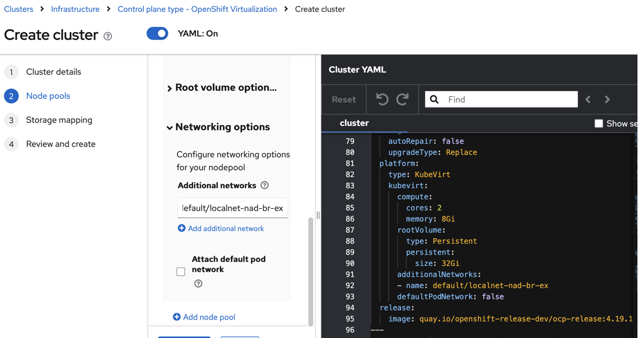Select the cluster YAML tab
Image resolution: width=644 pixels, height=338 pixels.
tap(354, 123)
